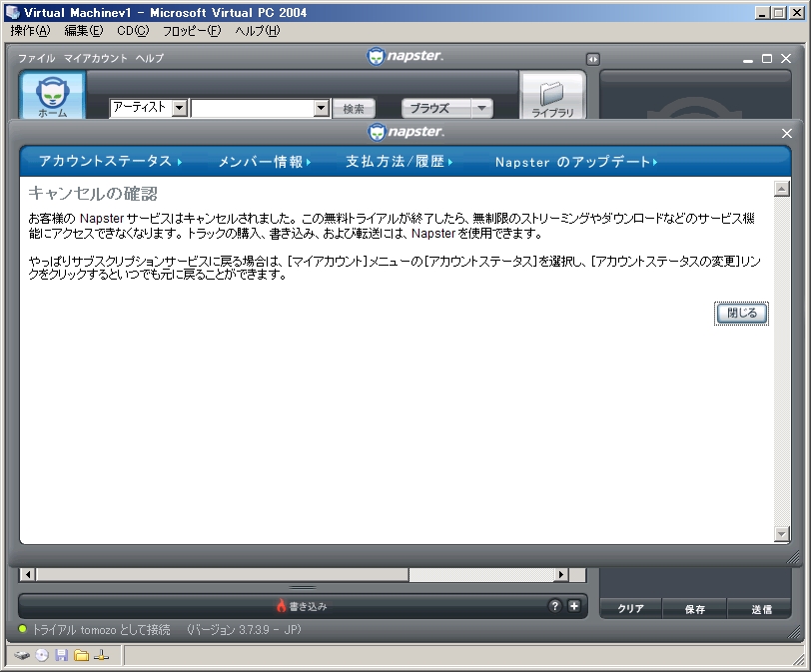The image size is (811, 672).
Task: Click the search text input field
Action: point(253,108)
